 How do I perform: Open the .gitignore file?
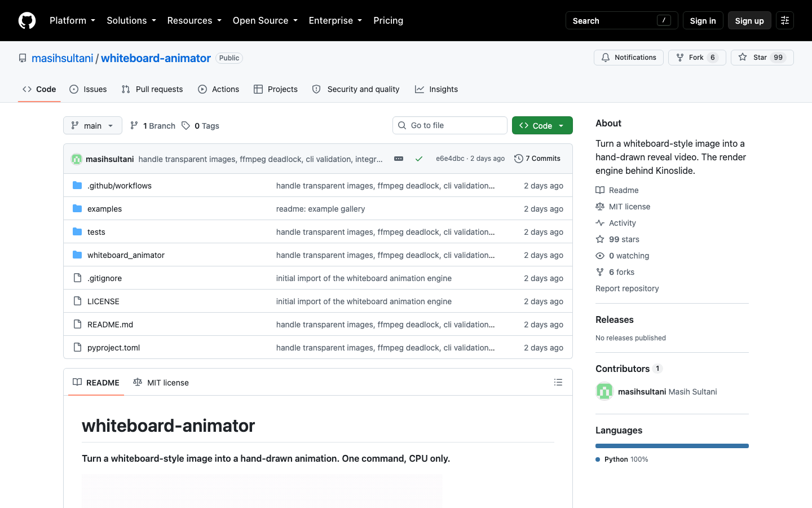point(104,278)
